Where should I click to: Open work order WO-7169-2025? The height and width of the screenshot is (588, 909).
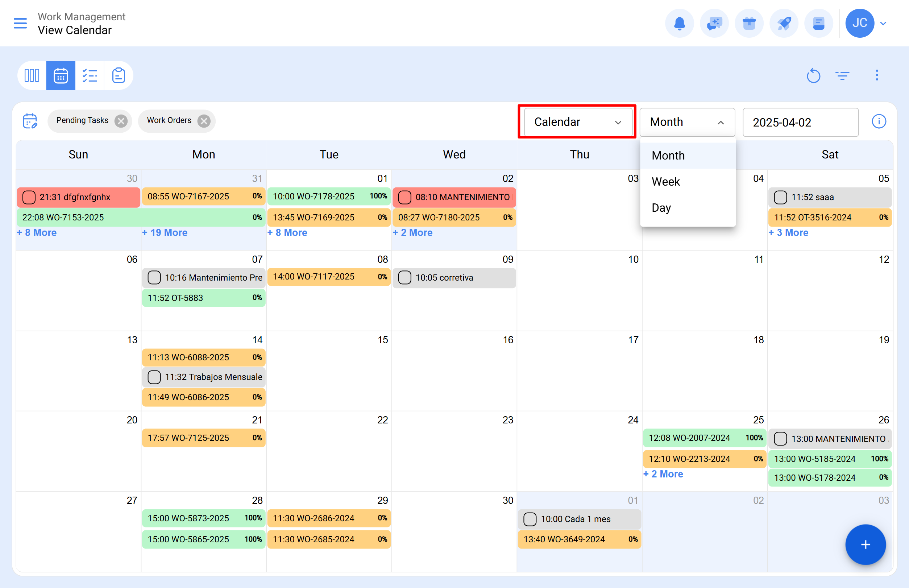click(329, 217)
